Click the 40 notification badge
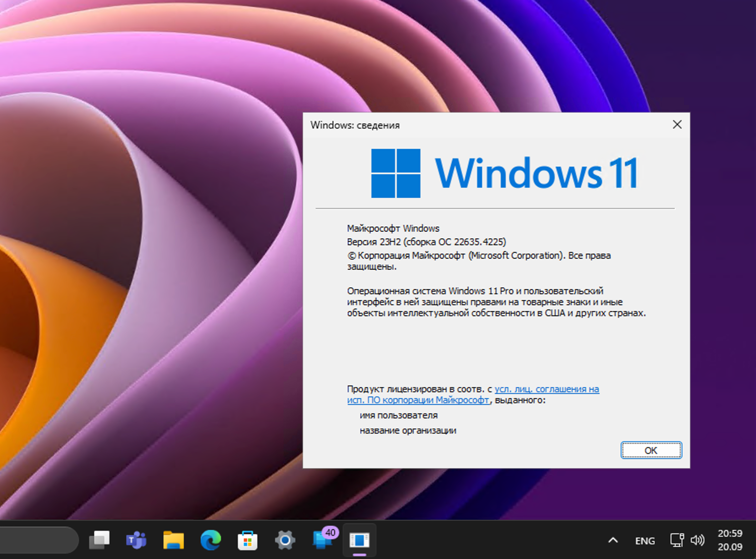Image resolution: width=756 pixels, height=559 pixels. tap(331, 532)
